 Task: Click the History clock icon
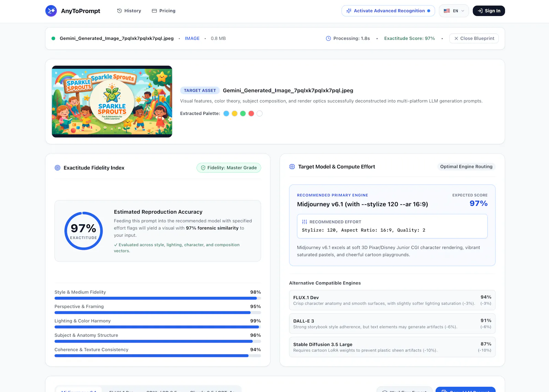[119, 11]
